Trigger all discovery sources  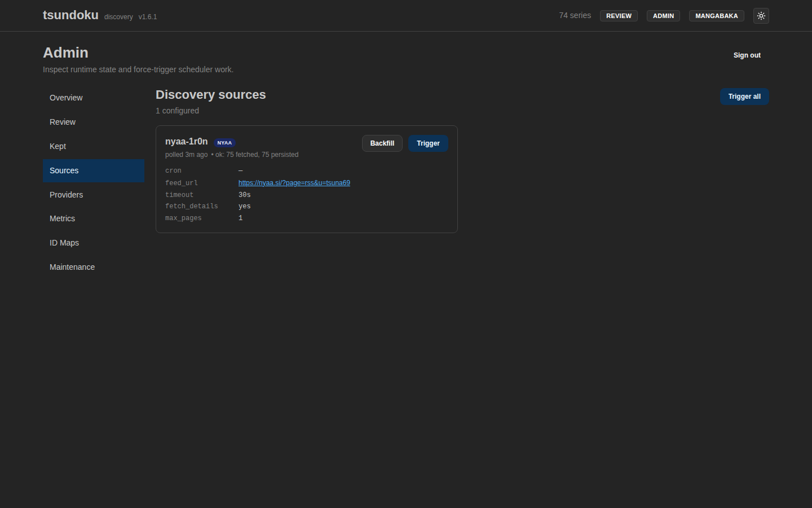tap(744, 97)
